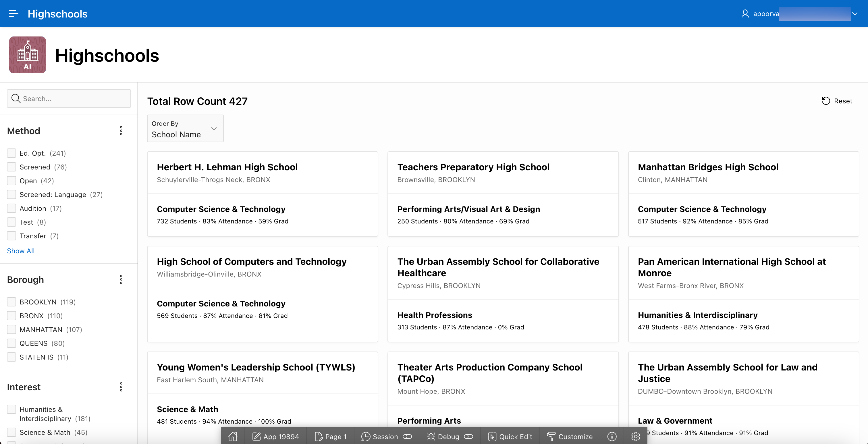
Task: Check the Screened method filter
Action: coord(11,167)
